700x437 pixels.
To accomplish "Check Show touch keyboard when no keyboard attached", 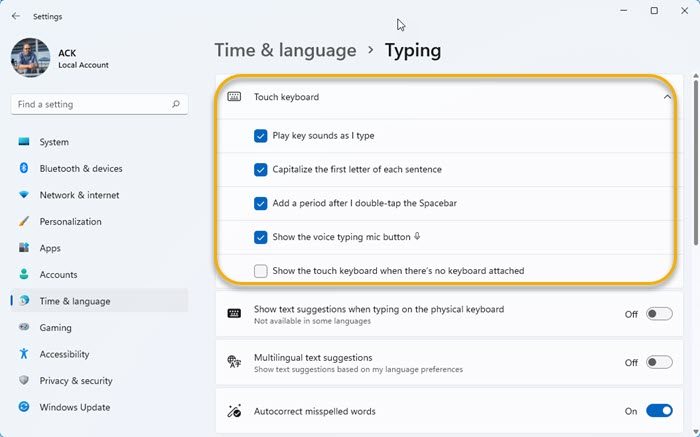I will (x=261, y=271).
